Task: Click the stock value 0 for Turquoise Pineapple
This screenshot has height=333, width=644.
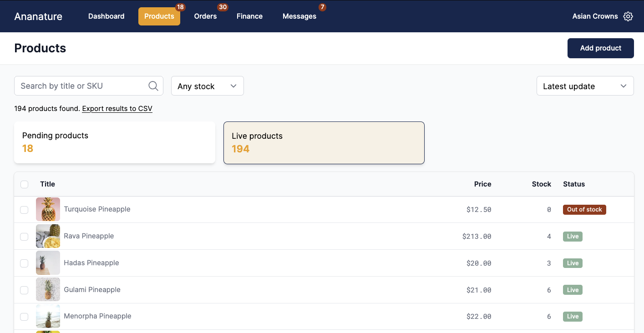Action: (549, 210)
